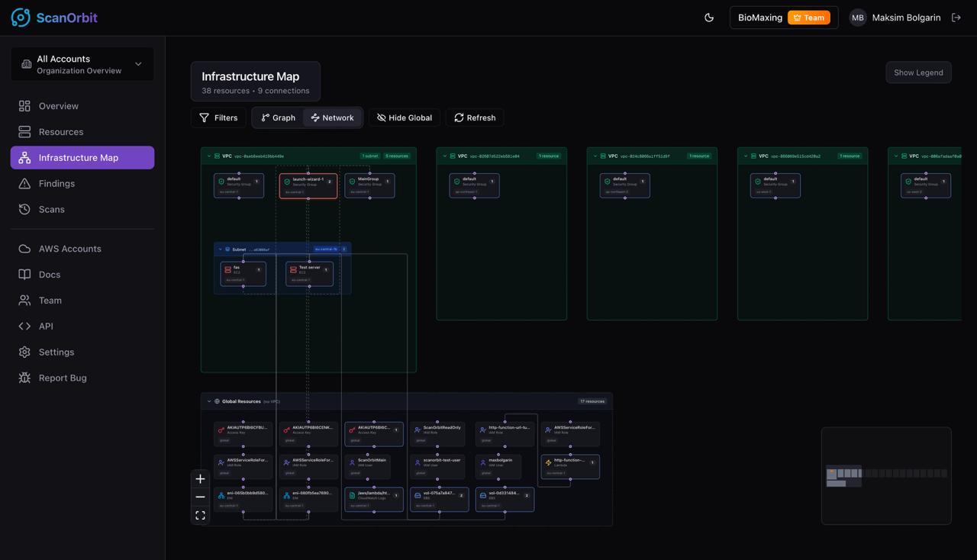Collapse the first VPC panel chevron

(209, 155)
